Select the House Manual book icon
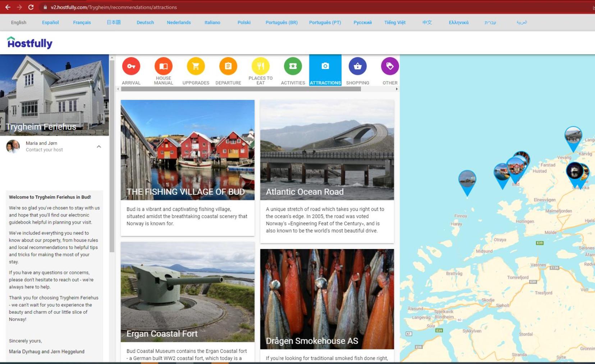This screenshot has width=595, height=364. coord(164,66)
